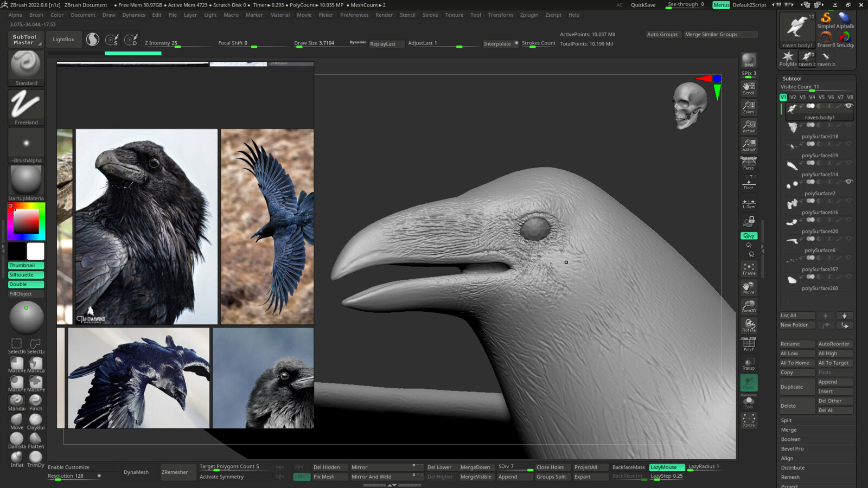Click the Scroll canvas icon
The image size is (868, 488).
(749, 88)
